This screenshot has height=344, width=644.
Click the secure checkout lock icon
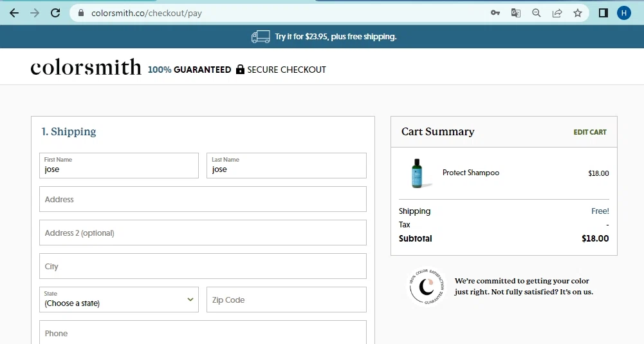click(240, 70)
